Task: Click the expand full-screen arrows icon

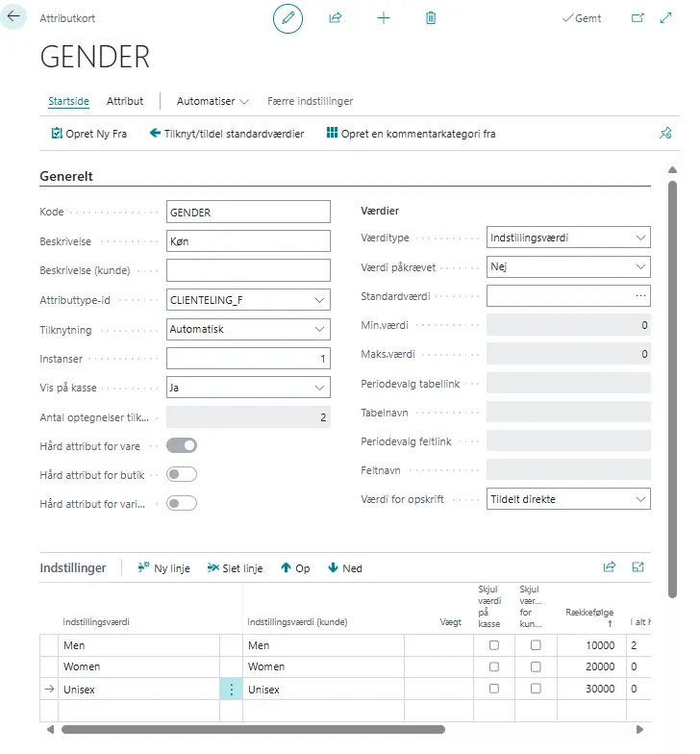Action: (x=665, y=18)
